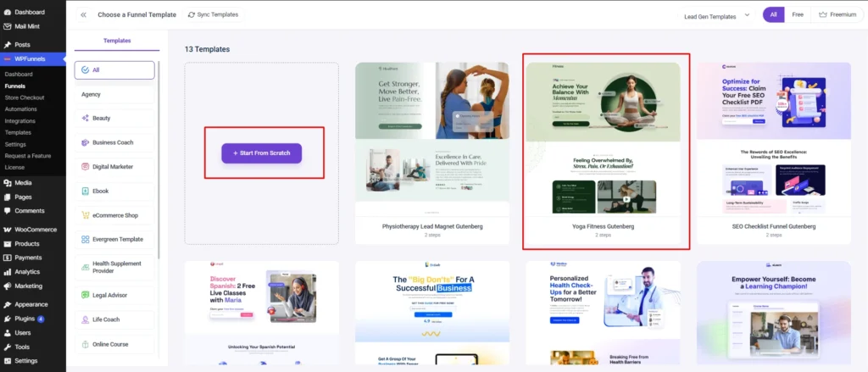Click the Users person icon
The image size is (868, 372).
click(7, 333)
